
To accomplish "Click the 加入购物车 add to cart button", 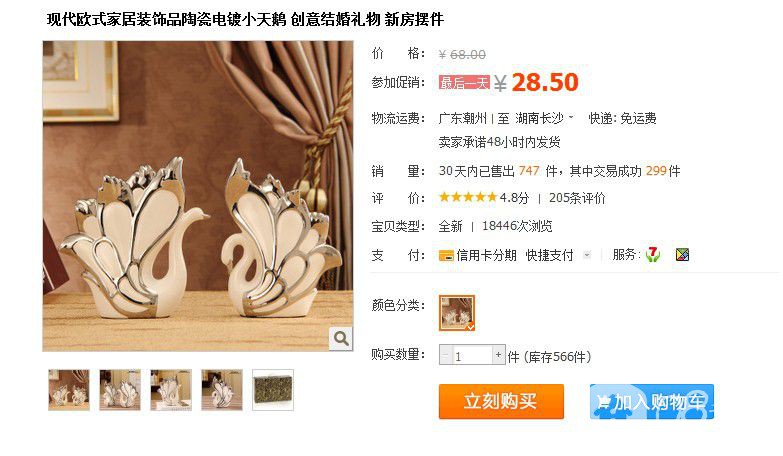I will pyautogui.click(x=652, y=401).
